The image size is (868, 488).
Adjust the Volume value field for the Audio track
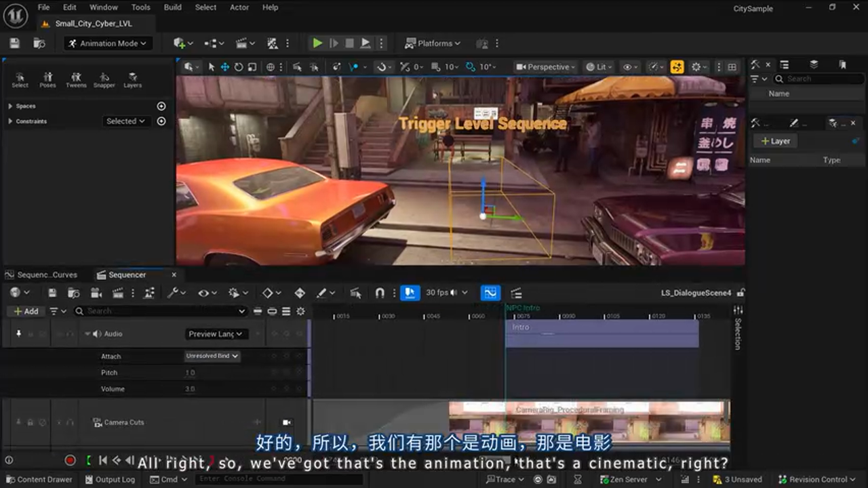coord(190,388)
